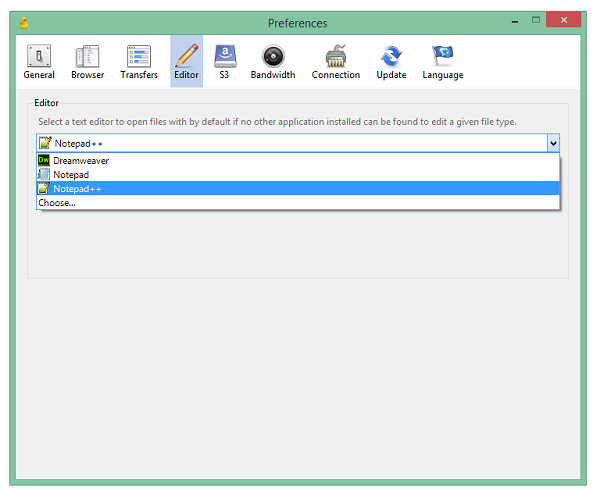Open the Connection preferences tab
The width and height of the screenshot is (600, 498).
[x=336, y=61]
